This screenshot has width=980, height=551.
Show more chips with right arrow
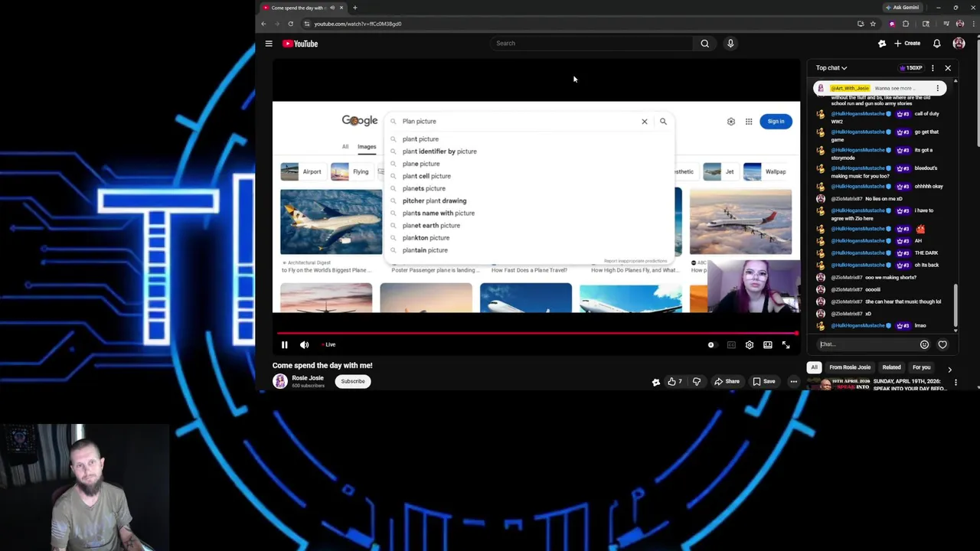[949, 369]
